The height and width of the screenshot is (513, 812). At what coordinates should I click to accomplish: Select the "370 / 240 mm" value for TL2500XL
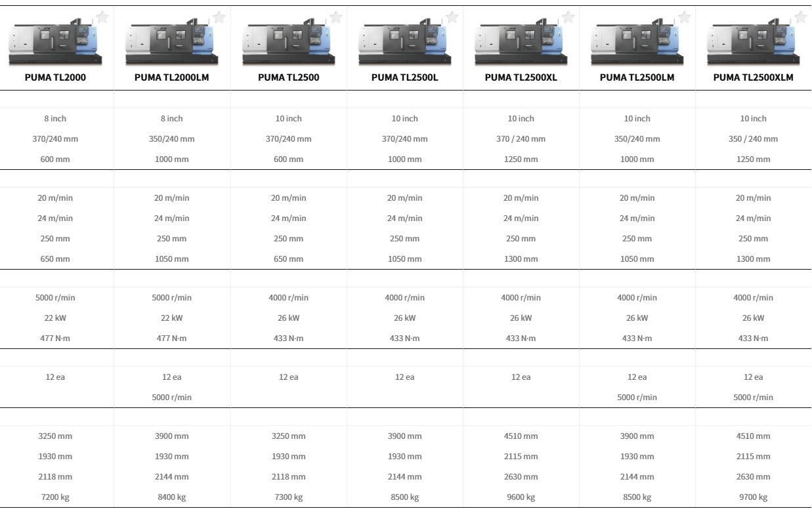pos(521,139)
